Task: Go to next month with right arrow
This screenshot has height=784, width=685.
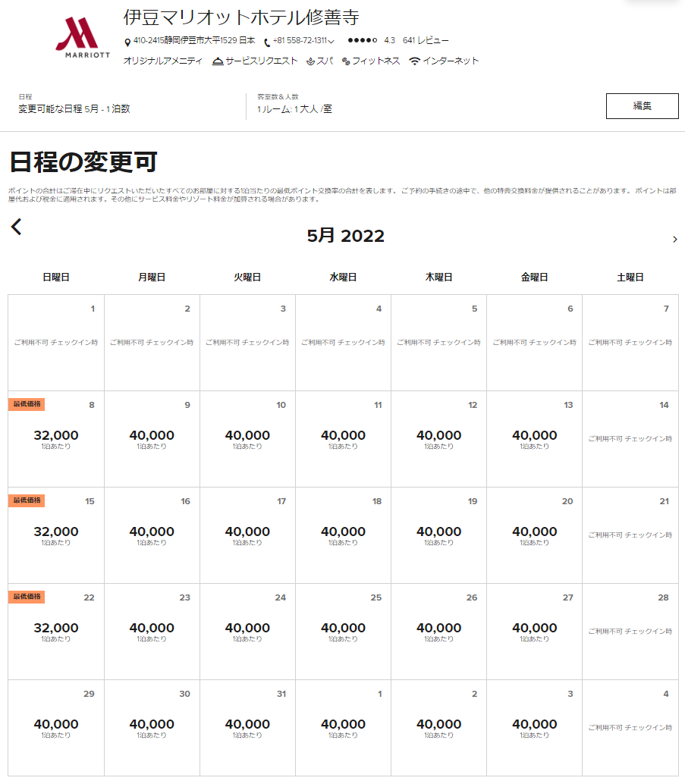Action: pyautogui.click(x=675, y=240)
